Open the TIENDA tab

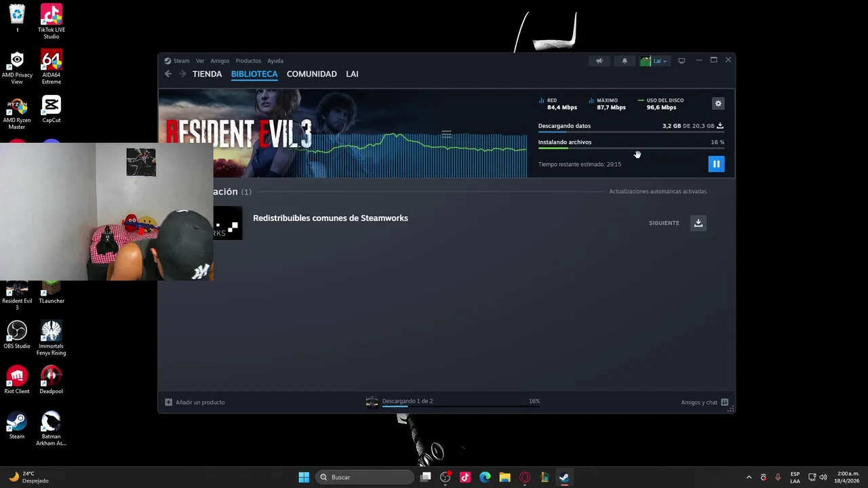[207, 74]
